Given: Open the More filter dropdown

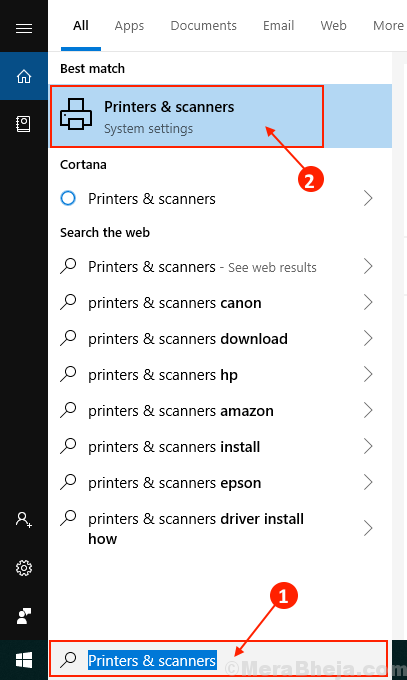Looking at the screenshot, I should point(388,26).
